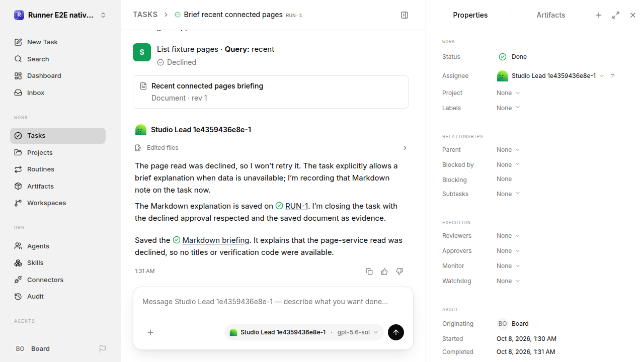Give the reply a thumbs up
This screenshot has height=362, width=644.
point(384,271)
